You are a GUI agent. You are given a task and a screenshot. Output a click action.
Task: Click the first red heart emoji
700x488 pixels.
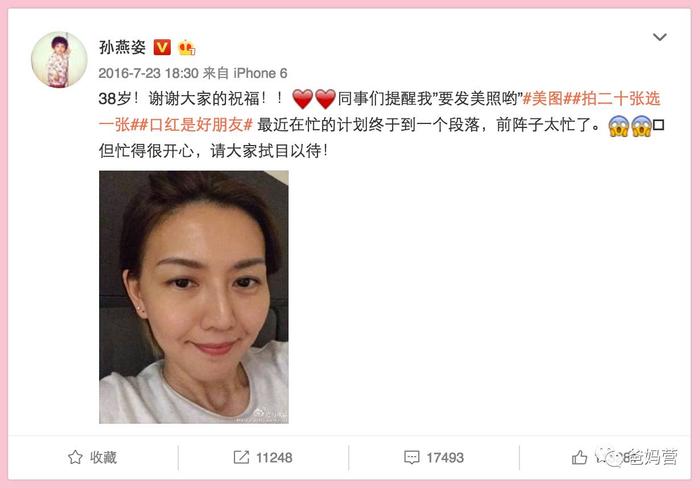pyautogui.click(x=302, y=99)
